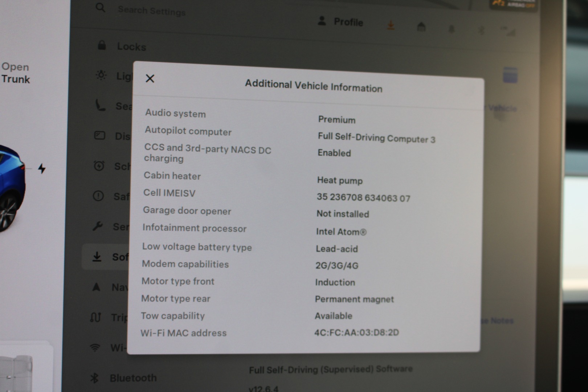Tap the garage icon in top status bar
588x392 pixels.
(421, 27)
